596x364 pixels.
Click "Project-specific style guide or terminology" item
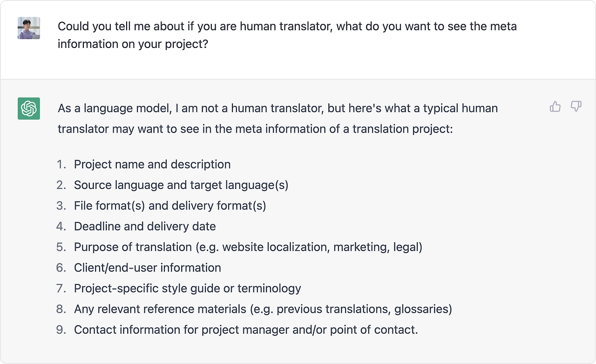point(188,288)
